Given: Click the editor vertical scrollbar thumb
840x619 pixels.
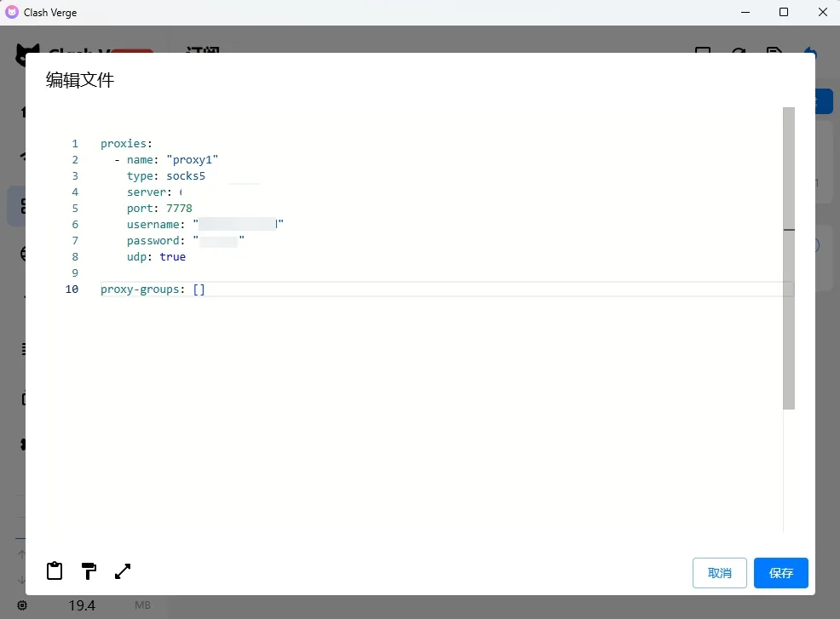Looking at the screenshot, I should (x=789, y=258).
